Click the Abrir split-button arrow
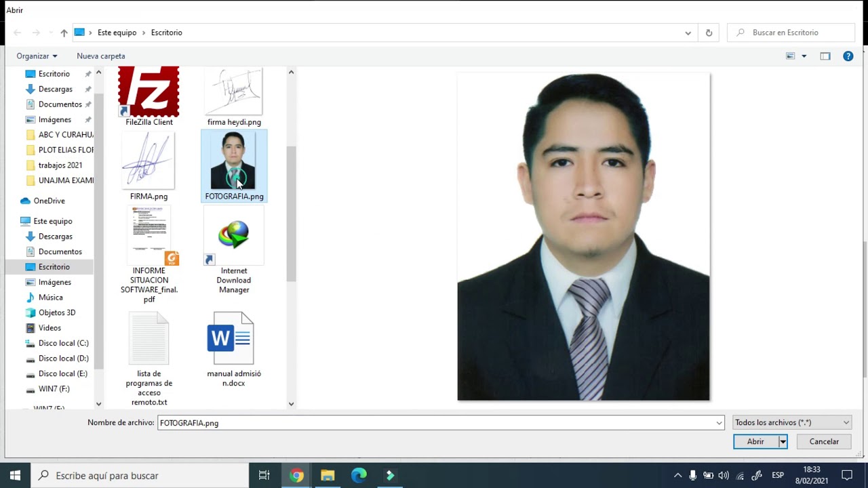The width and height of the screenshot is (868, 488). pyautogui.click(x=783, y=442)
